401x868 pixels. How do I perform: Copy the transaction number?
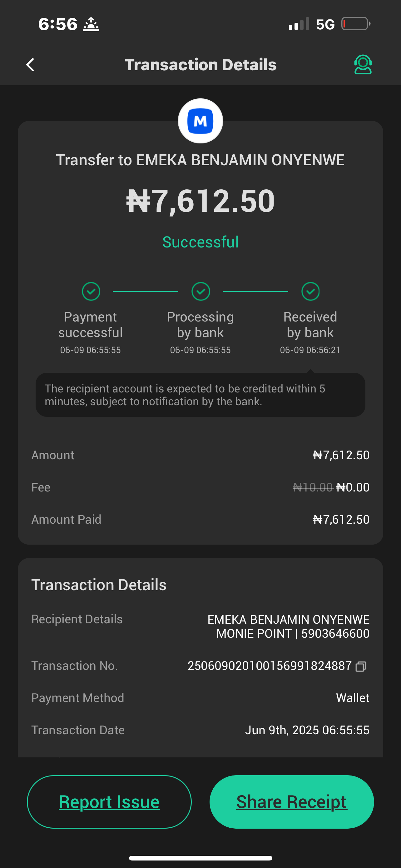pos(361,666)
